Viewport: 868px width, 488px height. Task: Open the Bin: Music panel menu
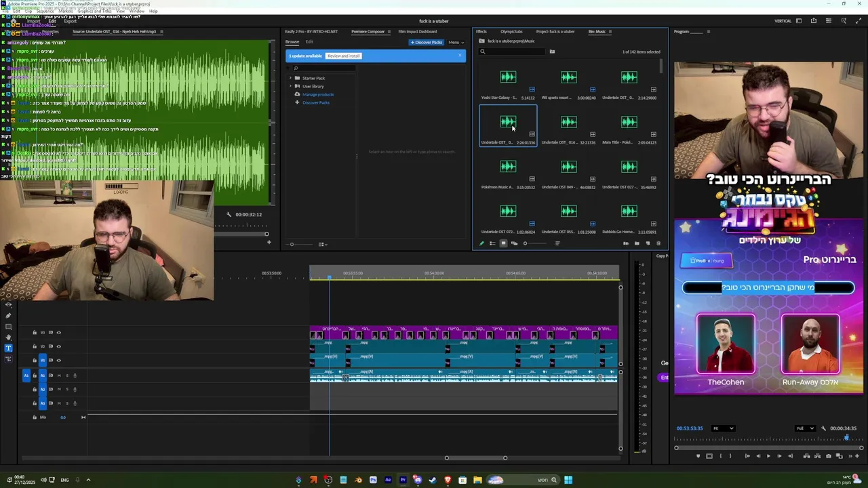point(610,32)
